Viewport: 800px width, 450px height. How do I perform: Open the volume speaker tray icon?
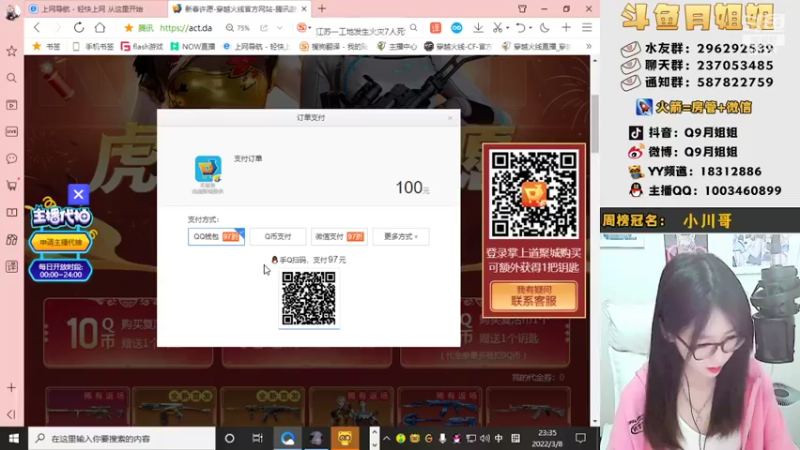point(485,438)
